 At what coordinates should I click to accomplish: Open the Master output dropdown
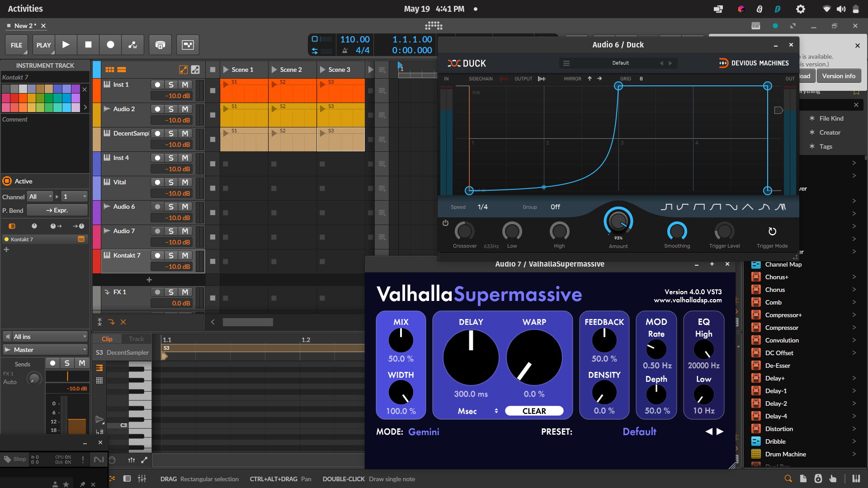(45, 350)
